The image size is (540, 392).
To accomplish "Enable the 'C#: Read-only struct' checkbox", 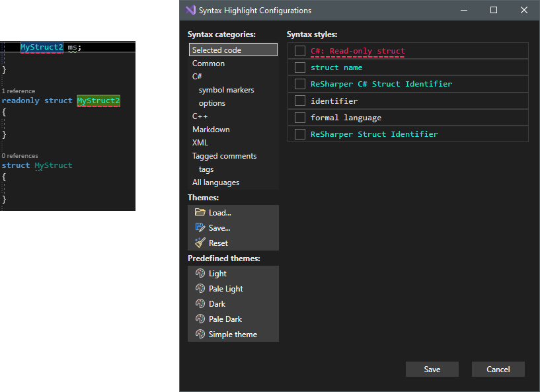I will point(299,50).
